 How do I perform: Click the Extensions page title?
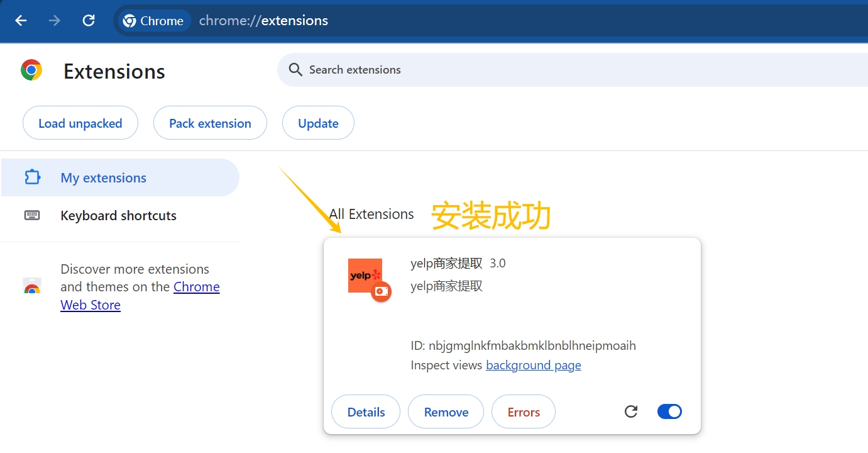click(x=114, y=71)
